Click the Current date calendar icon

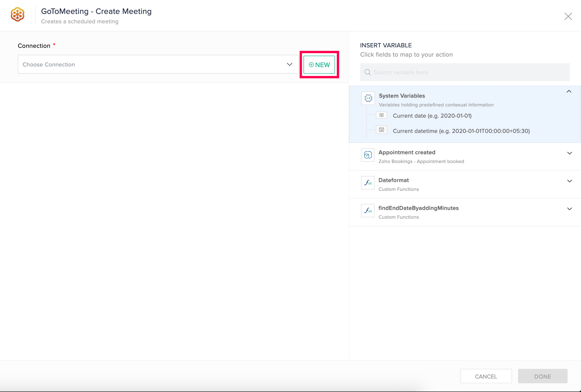point(381,115)
